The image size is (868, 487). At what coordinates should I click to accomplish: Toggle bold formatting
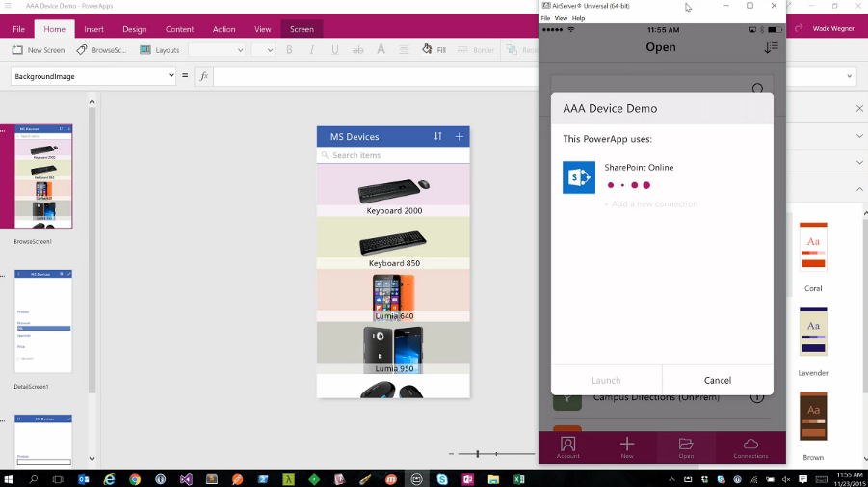point(289,50)
